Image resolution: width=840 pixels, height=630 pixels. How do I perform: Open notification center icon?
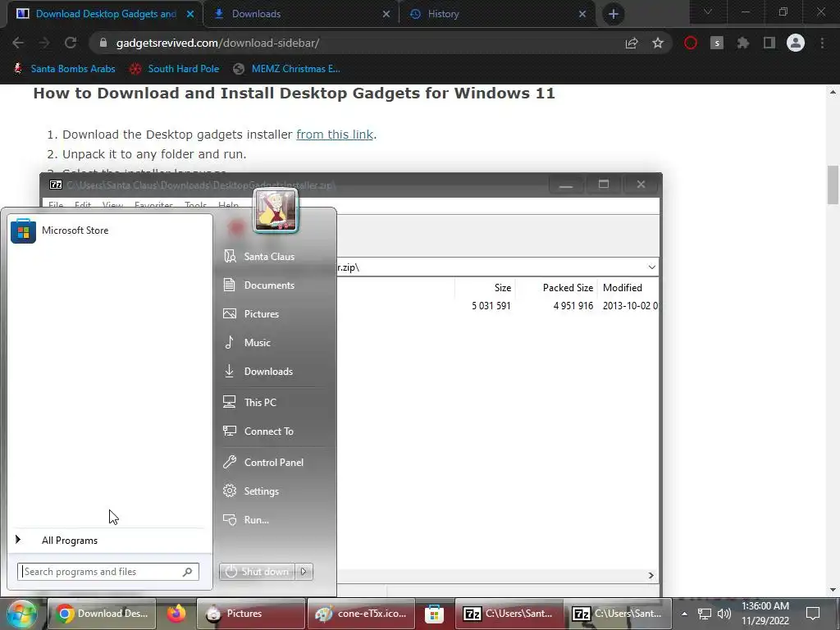pyautogui.click(x=813, y=614)
